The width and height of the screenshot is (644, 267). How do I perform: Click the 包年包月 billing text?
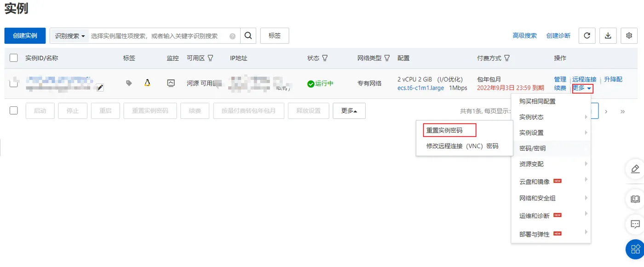coord(489,79)
